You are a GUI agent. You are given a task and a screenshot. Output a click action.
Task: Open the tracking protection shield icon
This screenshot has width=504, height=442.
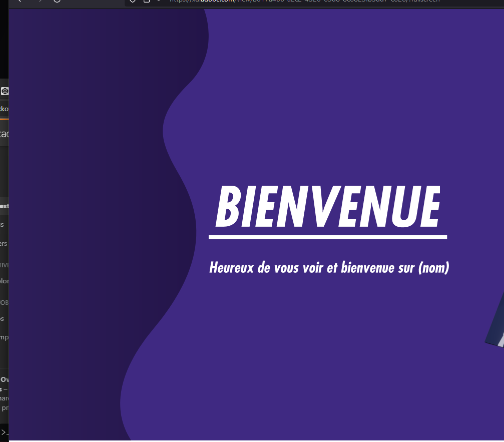tap(133, 1)
